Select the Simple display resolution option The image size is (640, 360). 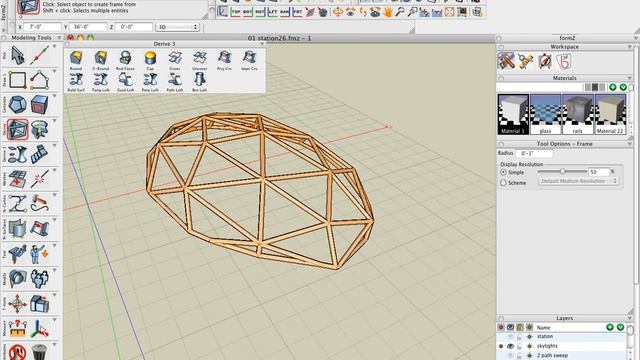point(503,172)
